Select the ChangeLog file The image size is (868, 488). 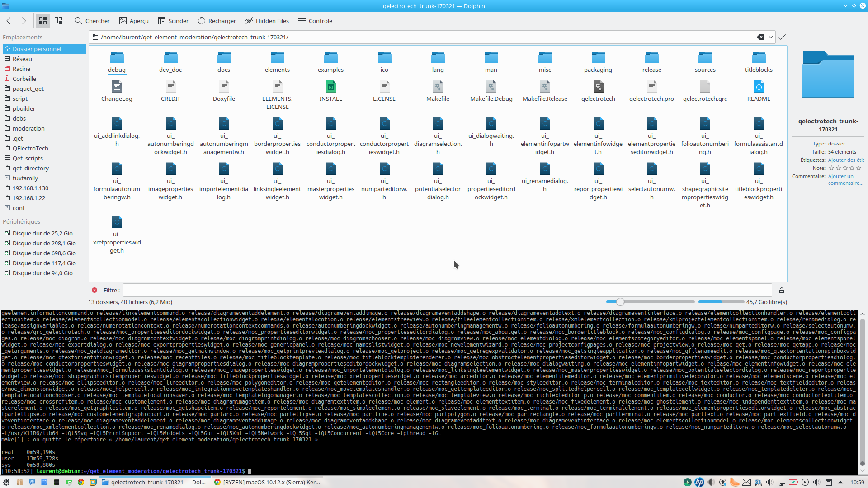[x=117, y=91]
